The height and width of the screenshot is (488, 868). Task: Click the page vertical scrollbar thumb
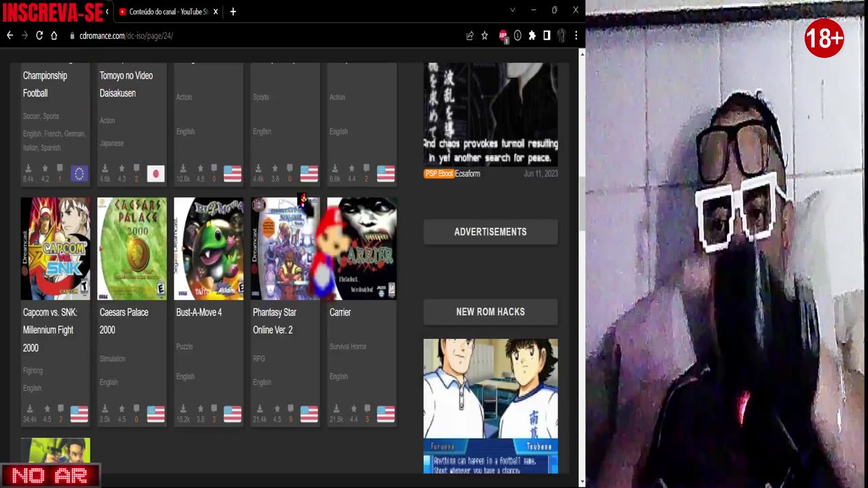pos(582,203)
